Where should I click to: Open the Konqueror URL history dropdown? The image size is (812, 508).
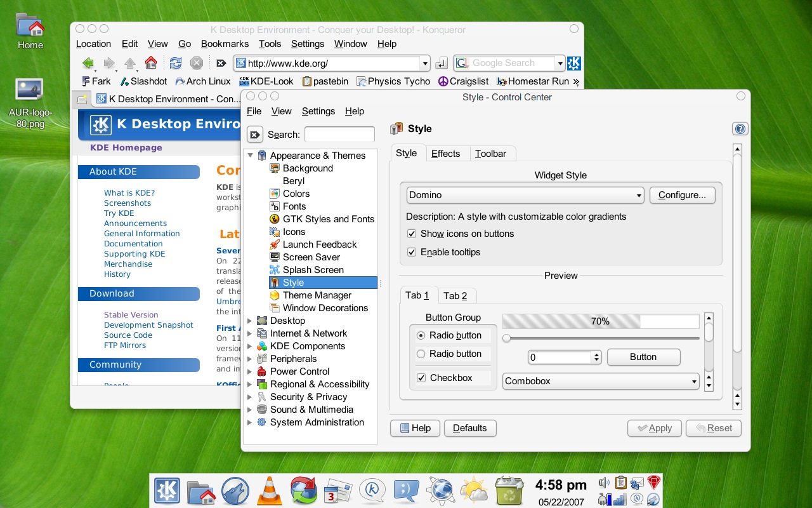(x=425, y=63)
